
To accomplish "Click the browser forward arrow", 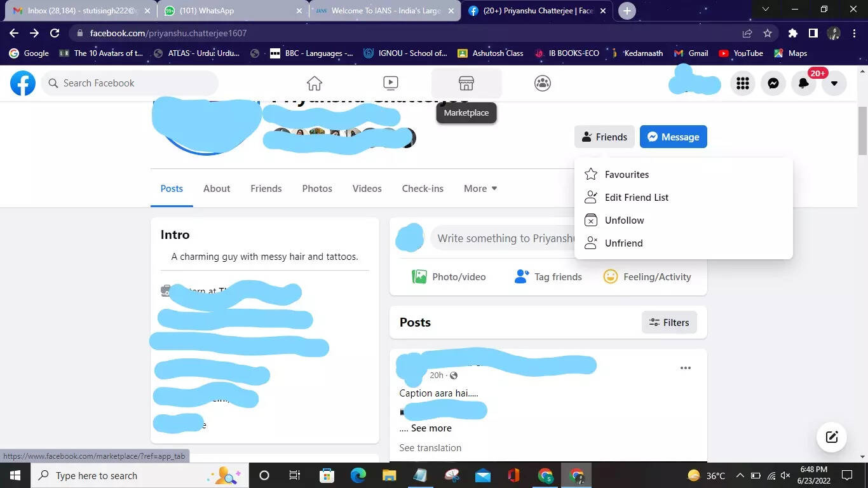I will coord(34,33).
